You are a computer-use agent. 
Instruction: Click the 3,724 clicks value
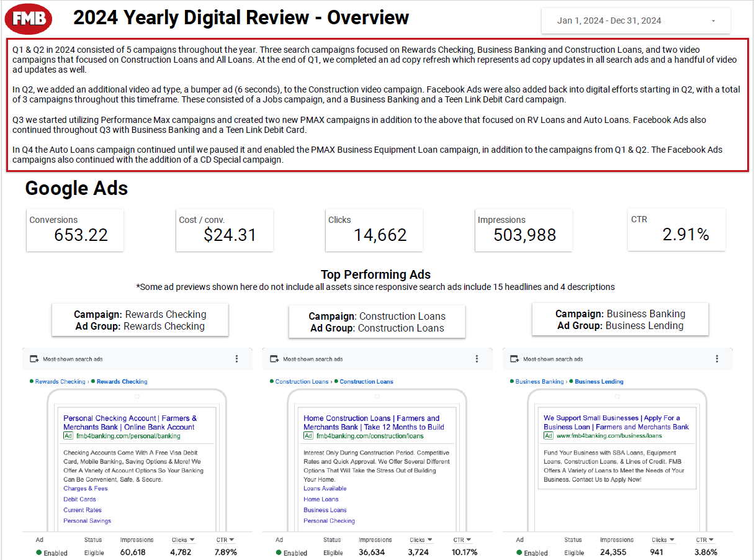coord(420,553)
